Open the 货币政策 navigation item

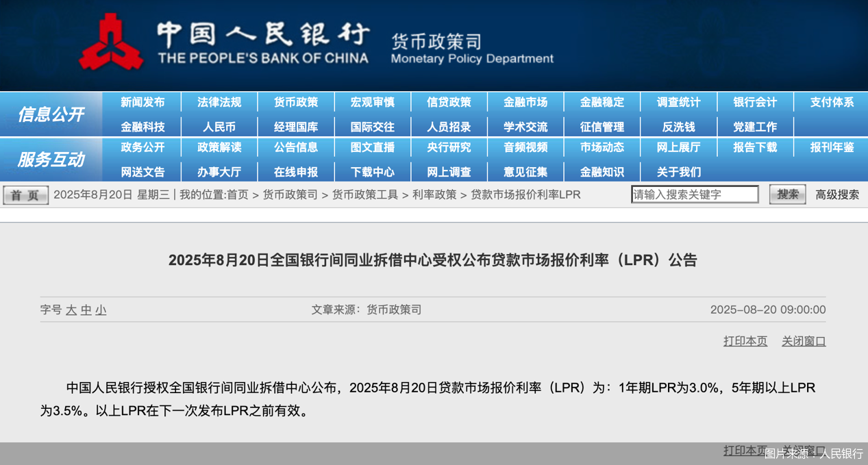tap(296, 102)
